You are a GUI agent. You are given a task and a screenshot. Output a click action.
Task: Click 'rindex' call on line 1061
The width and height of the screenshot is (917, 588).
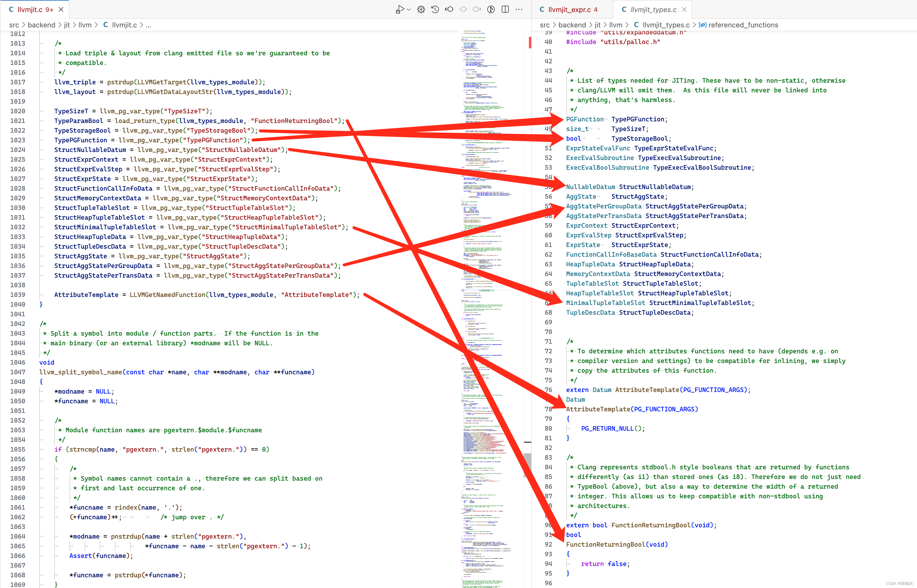pyautogui.click(x=126, y=507)
